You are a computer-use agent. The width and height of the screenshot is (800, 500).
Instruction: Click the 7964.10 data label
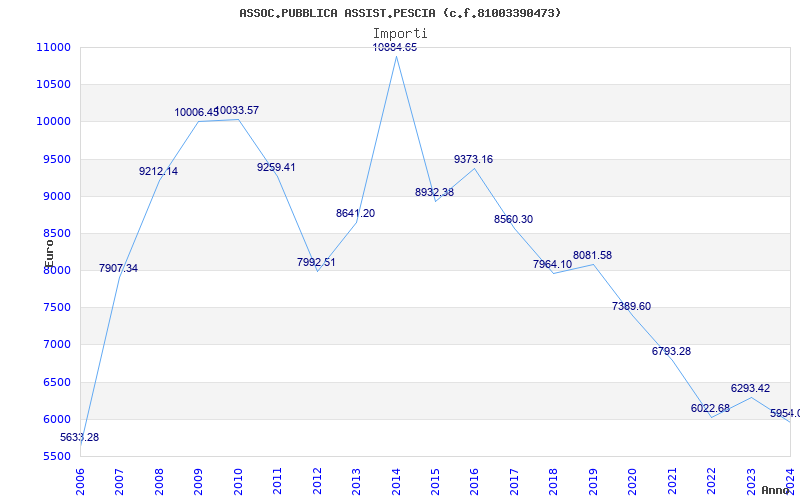coord(553,264)
